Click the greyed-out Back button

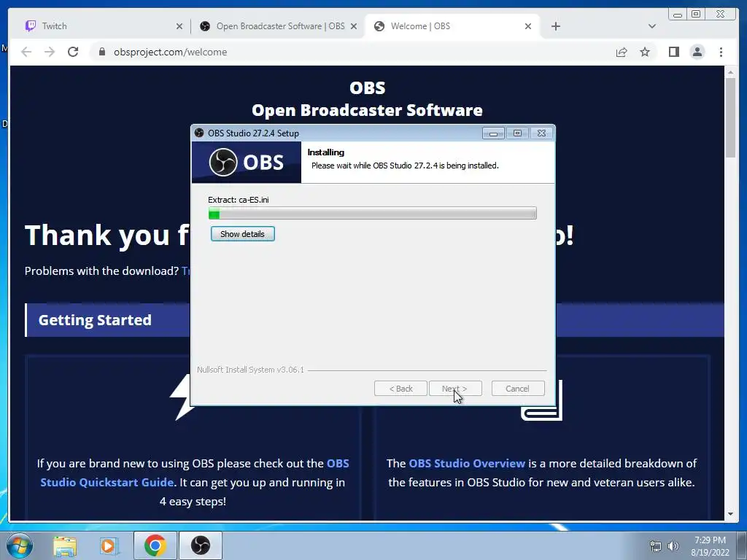400,389
